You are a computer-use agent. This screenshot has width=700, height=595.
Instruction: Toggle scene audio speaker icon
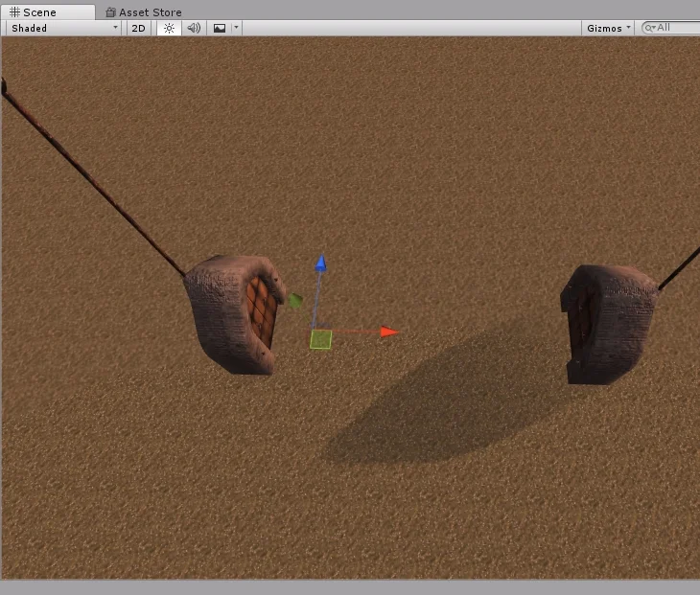[x=194, y=28]
